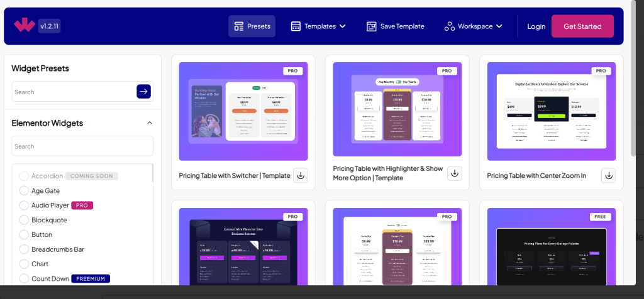Click the PRO badge beside Audio Player
Screen dimensions: 644x299
pyautogui.click(x=82, y=205)
